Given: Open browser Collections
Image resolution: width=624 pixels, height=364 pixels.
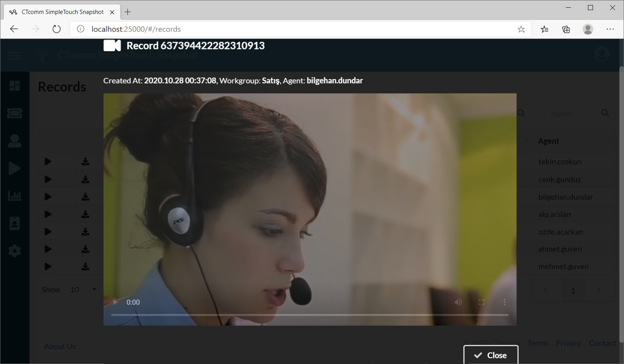Looking at the screenshot, I should (x=566, y=29).
